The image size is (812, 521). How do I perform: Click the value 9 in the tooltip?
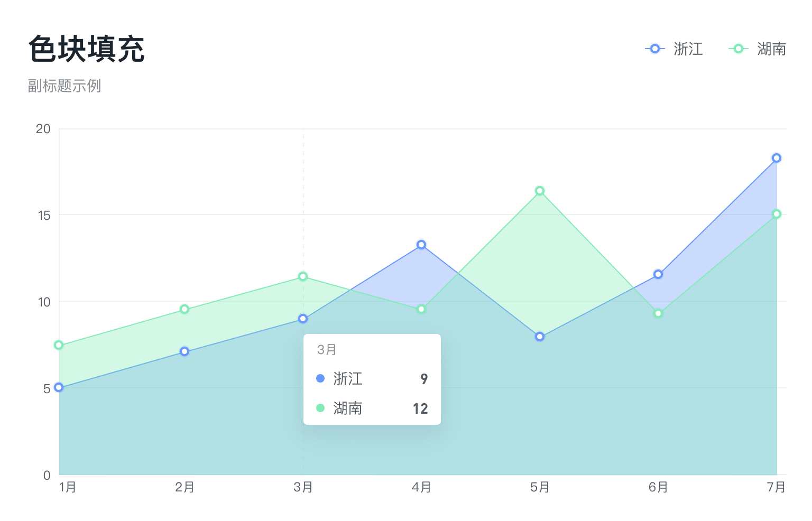(424, 379)
